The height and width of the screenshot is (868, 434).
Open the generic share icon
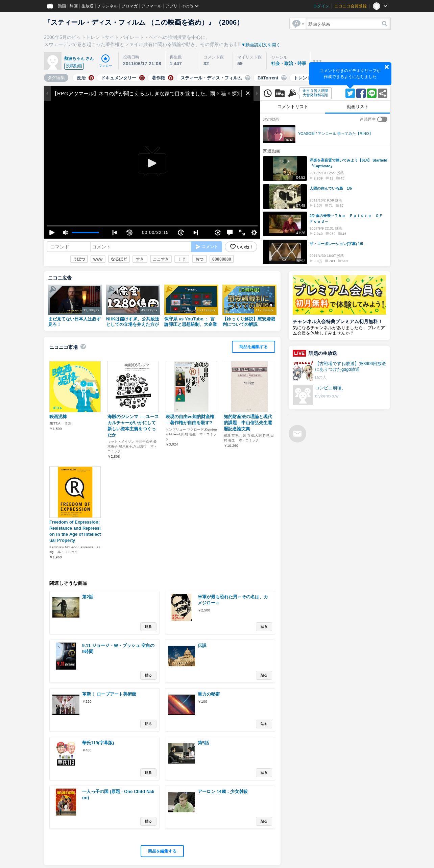coord(383,93)
